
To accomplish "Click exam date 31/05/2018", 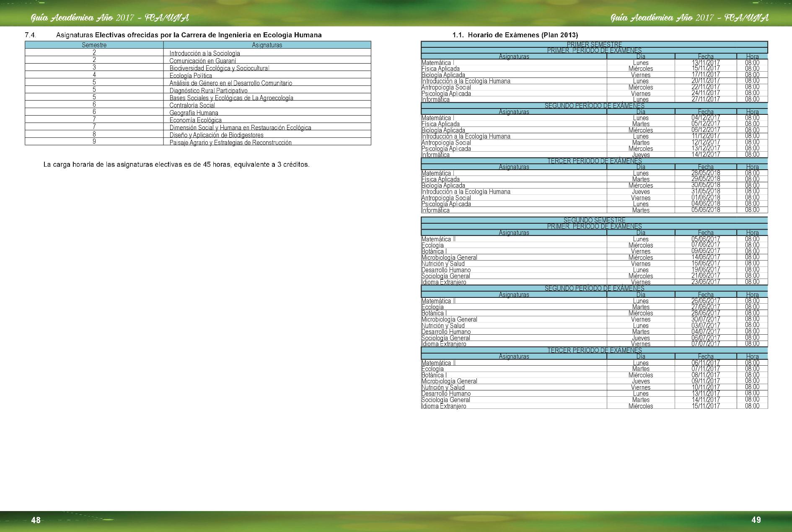I will pyautogui.click(x=706, y=191).
